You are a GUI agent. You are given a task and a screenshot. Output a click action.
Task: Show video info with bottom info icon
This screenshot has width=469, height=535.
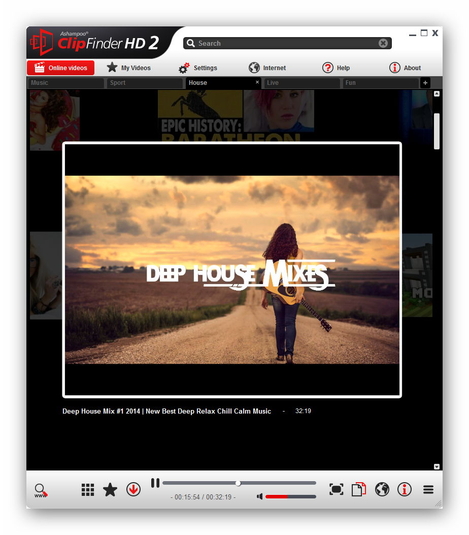[404, 489]
